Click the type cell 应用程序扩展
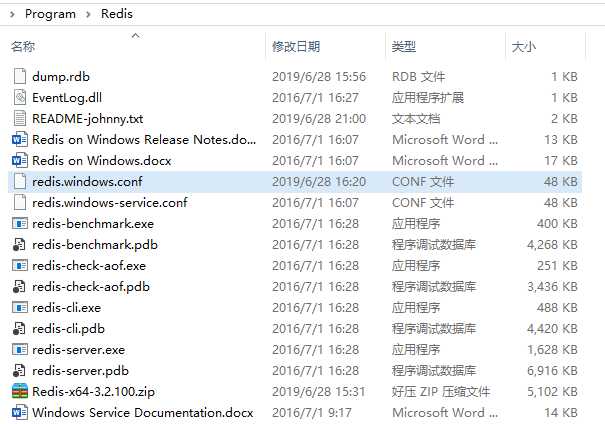 tap(428, 98)
